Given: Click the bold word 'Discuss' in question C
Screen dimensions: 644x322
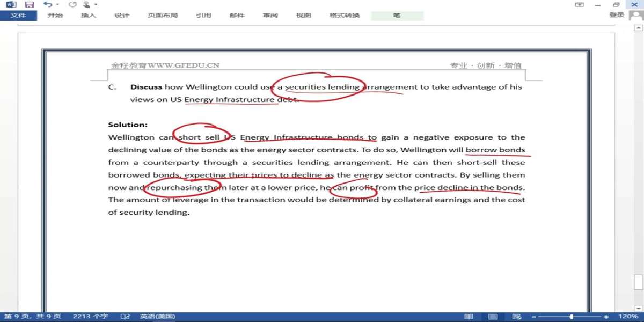Looking at the screenshot, I should (x=146, y=87).
